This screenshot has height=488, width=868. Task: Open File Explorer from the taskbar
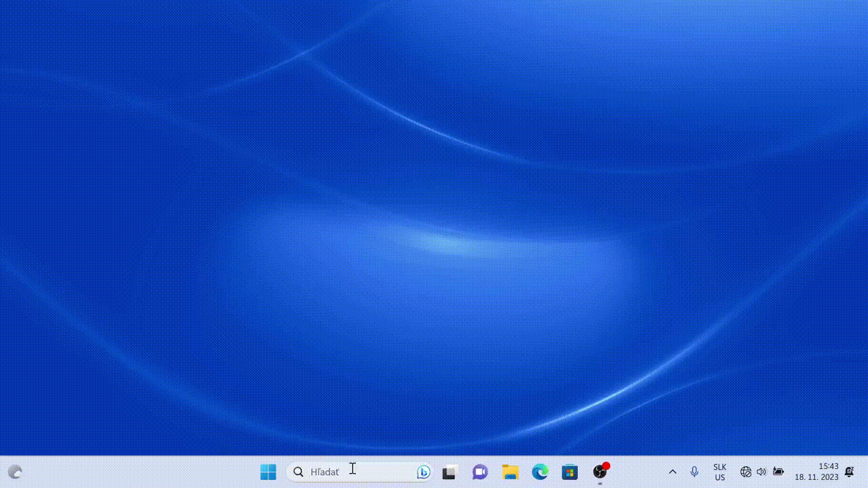pos(510,472)
